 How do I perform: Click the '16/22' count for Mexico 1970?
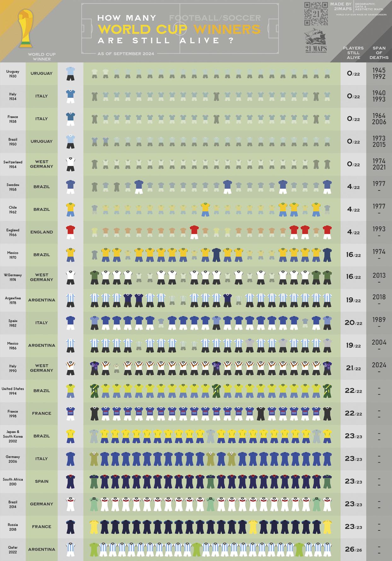coord(353,255)
